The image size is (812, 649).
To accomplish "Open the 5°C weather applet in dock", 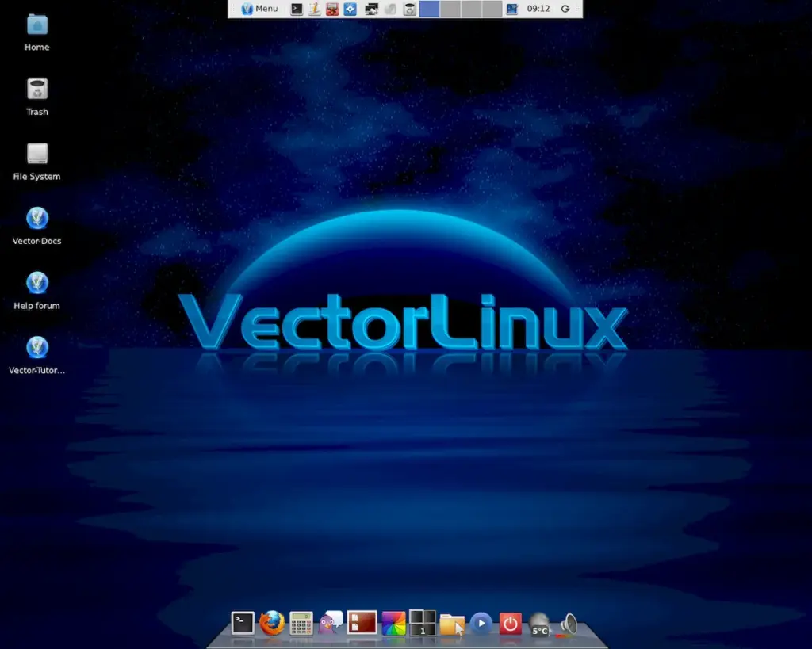I will pos(539,624).
